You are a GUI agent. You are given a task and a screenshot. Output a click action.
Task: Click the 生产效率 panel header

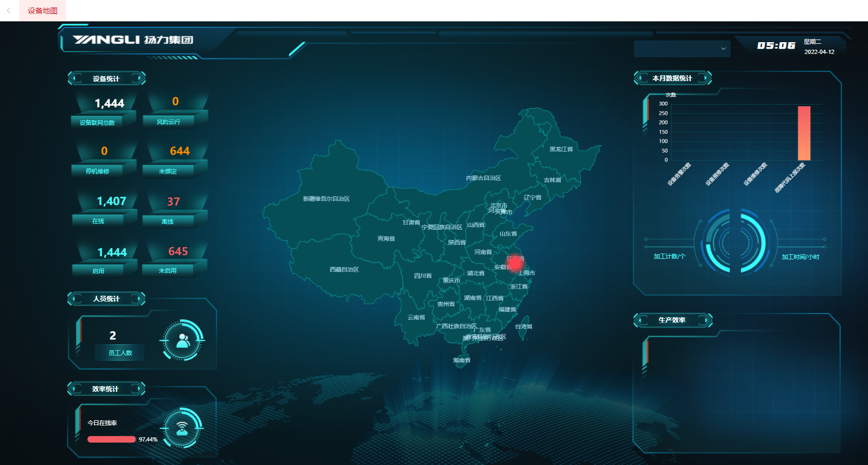click(x=672, y=320)
